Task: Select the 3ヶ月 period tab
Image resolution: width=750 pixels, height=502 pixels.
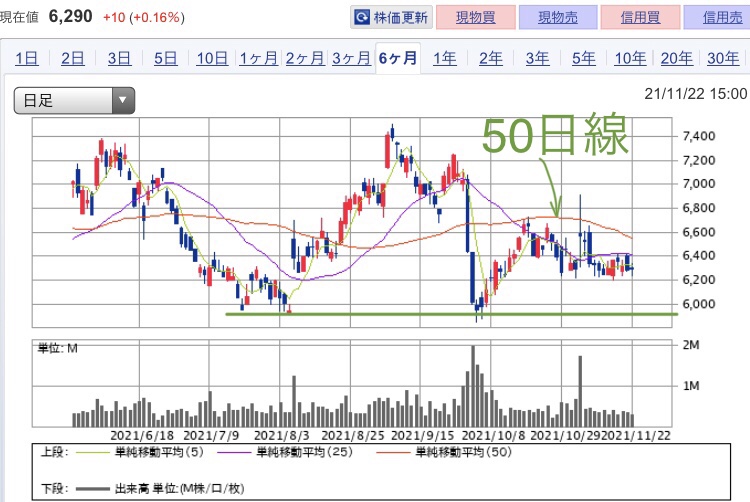Action: tap(352, 59)
